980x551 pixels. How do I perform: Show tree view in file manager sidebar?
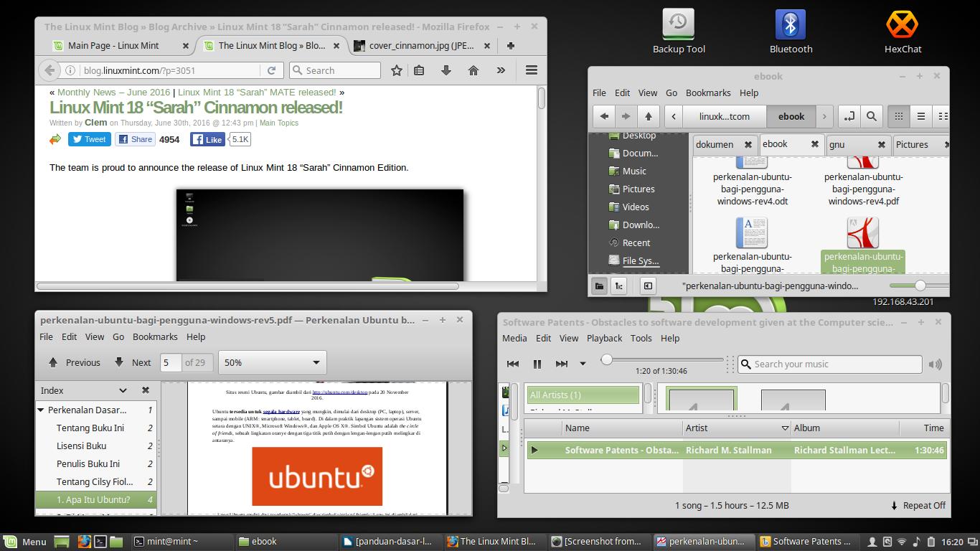tap(618, 286)
